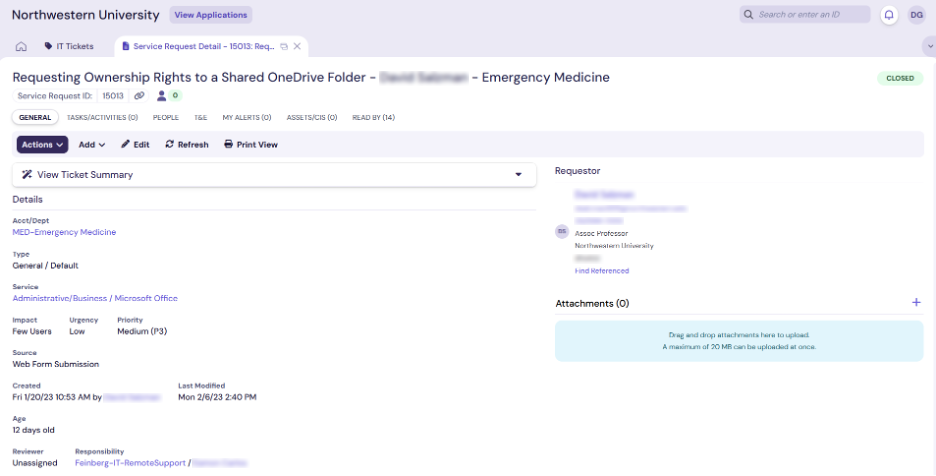This screenshot has height=476, width=936.
Task: Click the Service Request ID 15013 value
Action: point(113,96)
